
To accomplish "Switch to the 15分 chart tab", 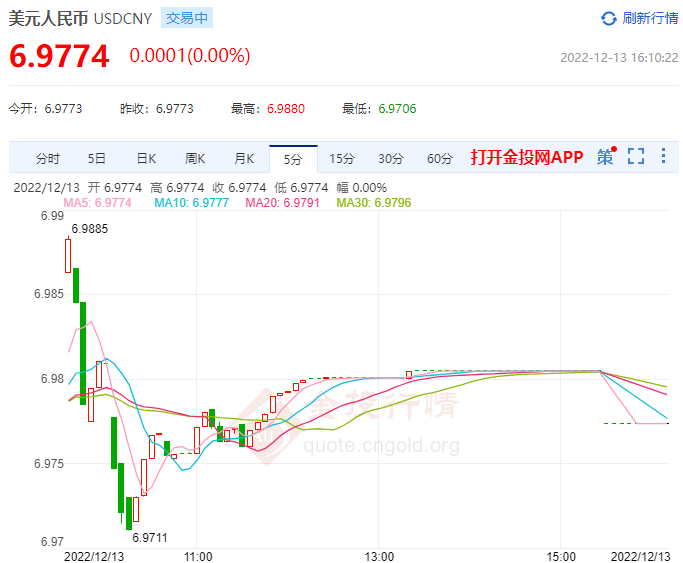I will tap(342, 158).
